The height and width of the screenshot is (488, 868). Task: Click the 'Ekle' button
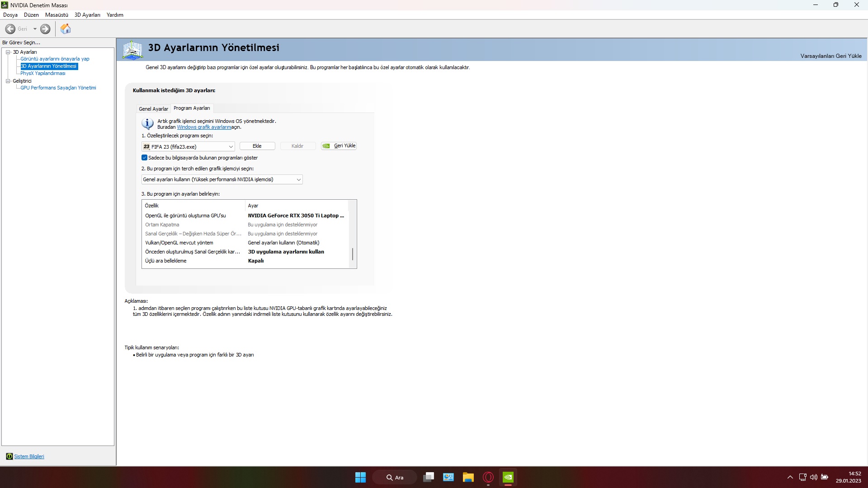257,146
